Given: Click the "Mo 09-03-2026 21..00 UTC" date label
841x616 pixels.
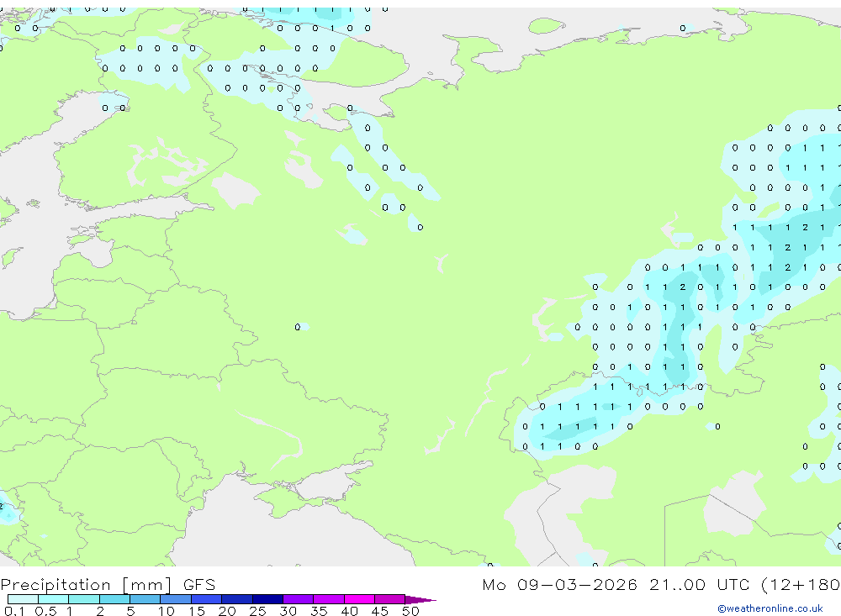Looking at the screenshot, I should click(x=616, y=584).
